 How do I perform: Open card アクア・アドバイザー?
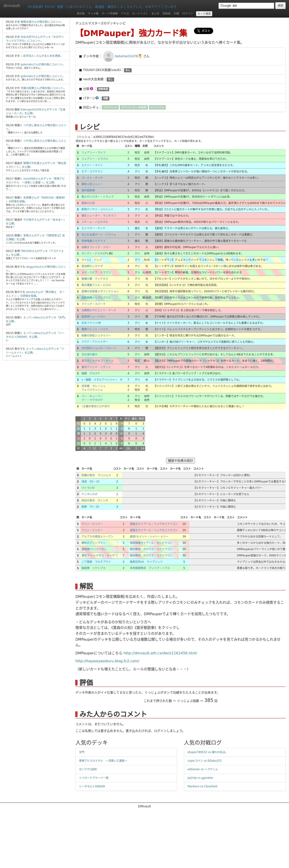point(95,342)
